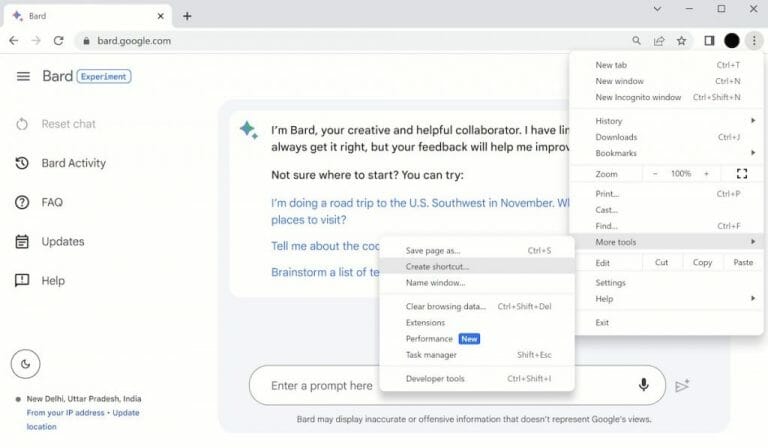
Task: Click the Help feedback icon
Action: pos(22,281)
